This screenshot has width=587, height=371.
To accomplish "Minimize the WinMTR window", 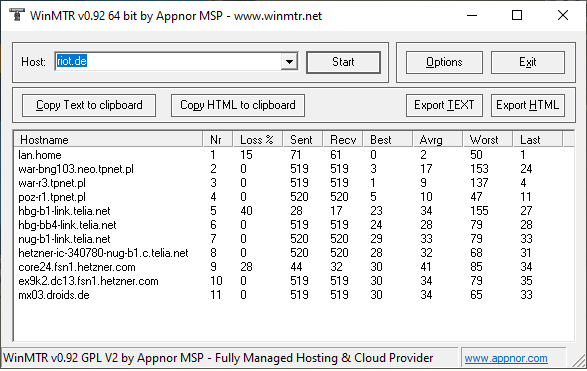I will pyautogui.click(x=472, y=15).
